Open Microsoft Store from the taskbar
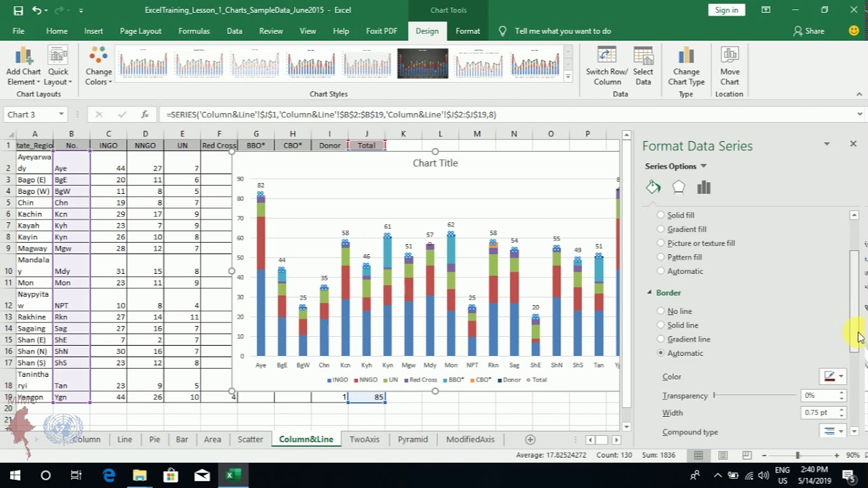868x488 pixels. [170, 475]
